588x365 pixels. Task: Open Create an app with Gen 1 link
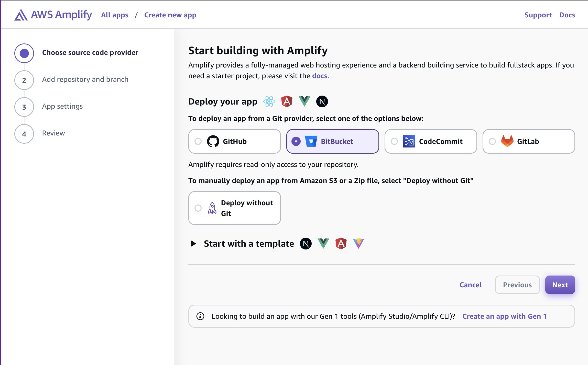click(504, 316)
